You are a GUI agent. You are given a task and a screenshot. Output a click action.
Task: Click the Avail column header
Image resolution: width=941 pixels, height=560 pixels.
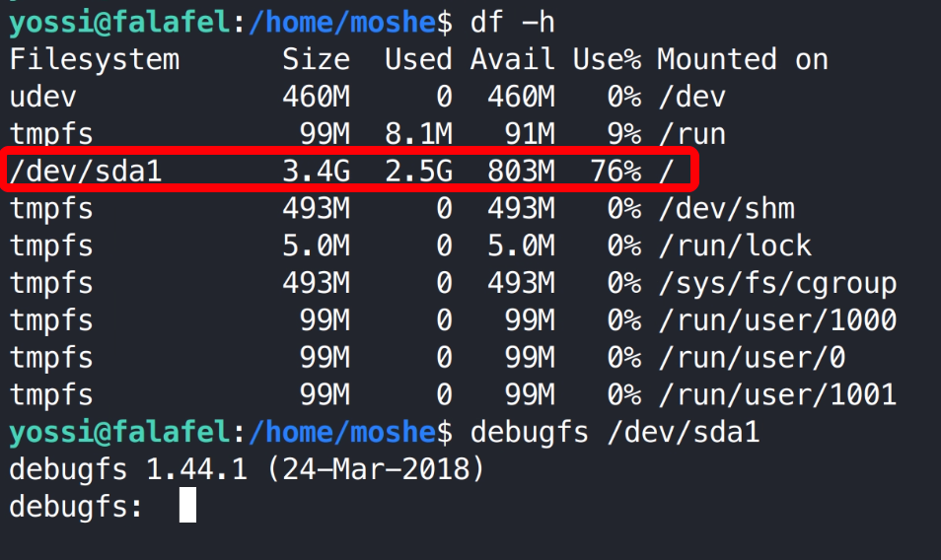coord(512,59)
